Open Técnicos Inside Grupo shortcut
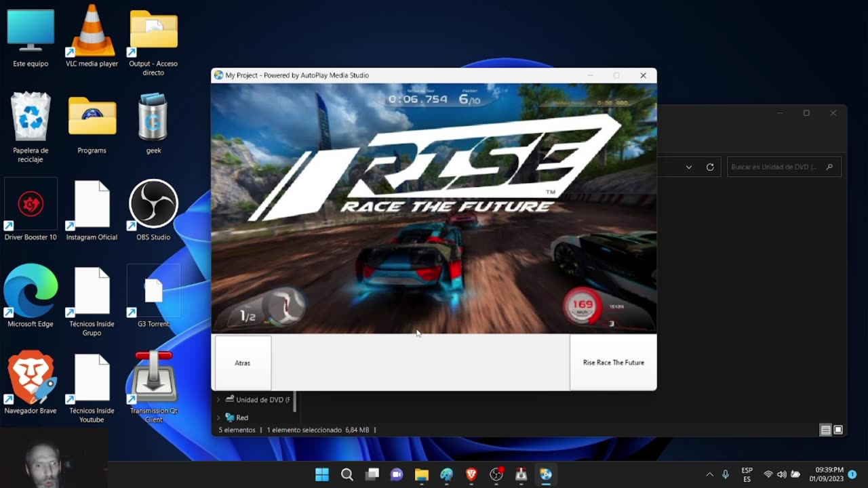Screen dimensions: 868x488 [92, 301]
